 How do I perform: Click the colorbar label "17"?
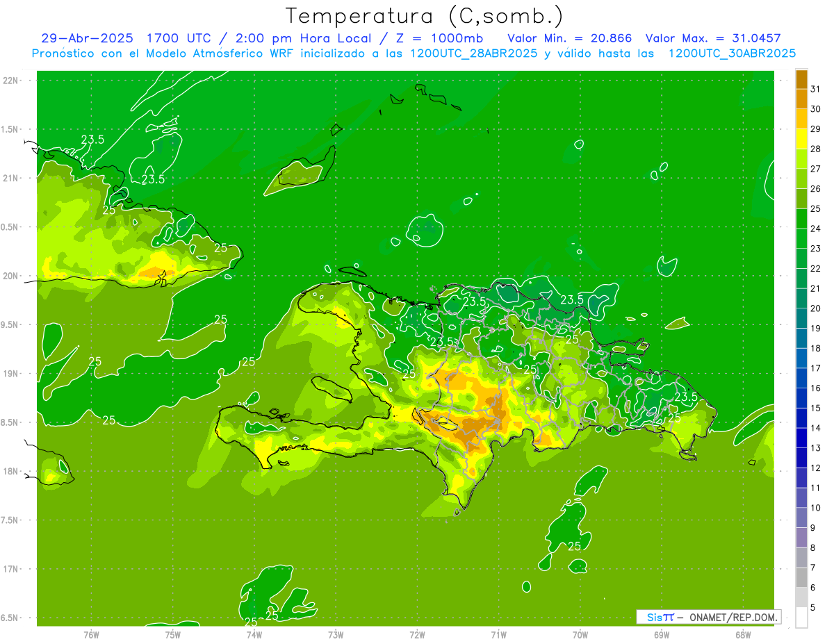815,368
